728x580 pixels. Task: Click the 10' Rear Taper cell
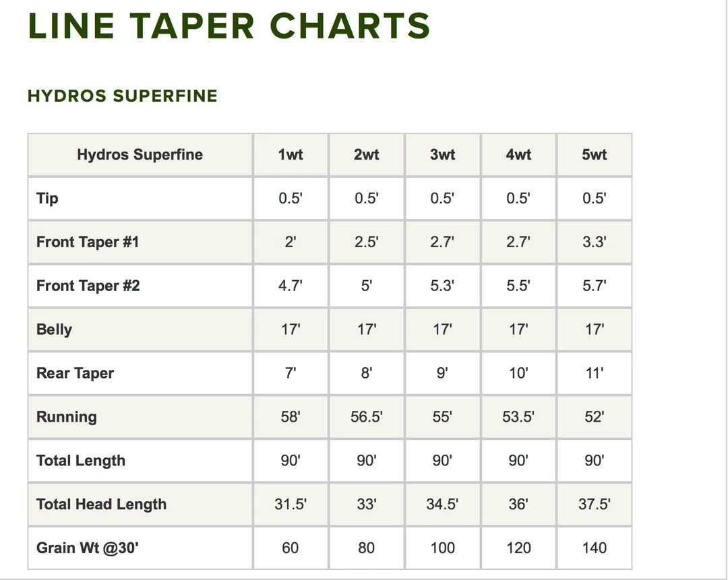(x=518, y=373)
